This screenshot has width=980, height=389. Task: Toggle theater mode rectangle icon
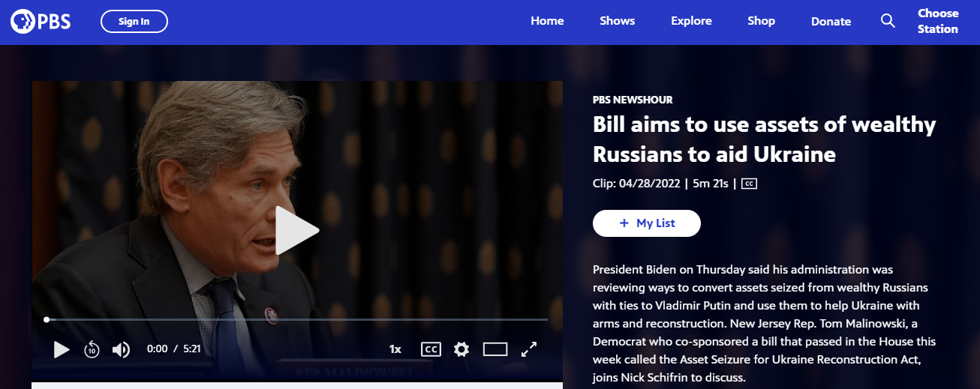(x=495, y=349)
